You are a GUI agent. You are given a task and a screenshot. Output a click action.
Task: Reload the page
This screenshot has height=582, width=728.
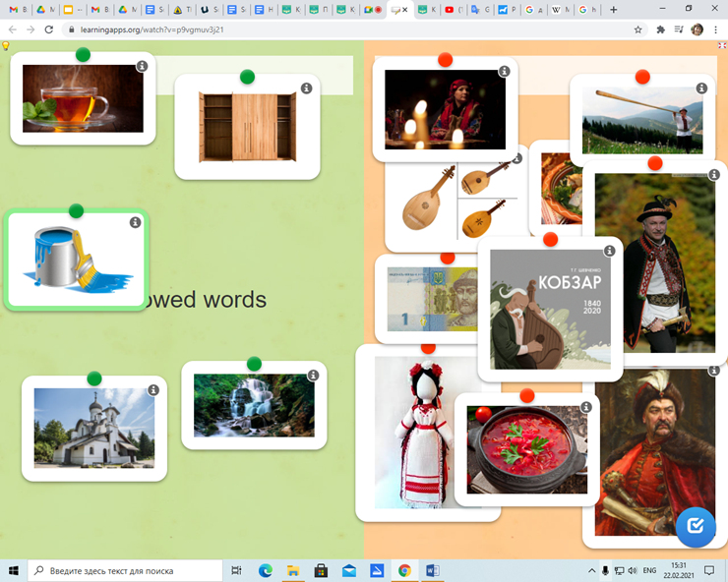(x=49, y=29)
